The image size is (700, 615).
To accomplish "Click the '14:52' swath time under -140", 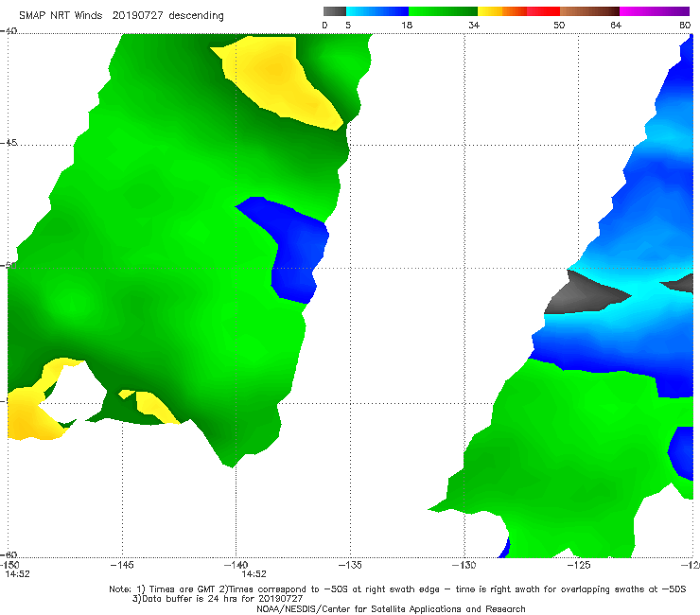I will point(254,574).
